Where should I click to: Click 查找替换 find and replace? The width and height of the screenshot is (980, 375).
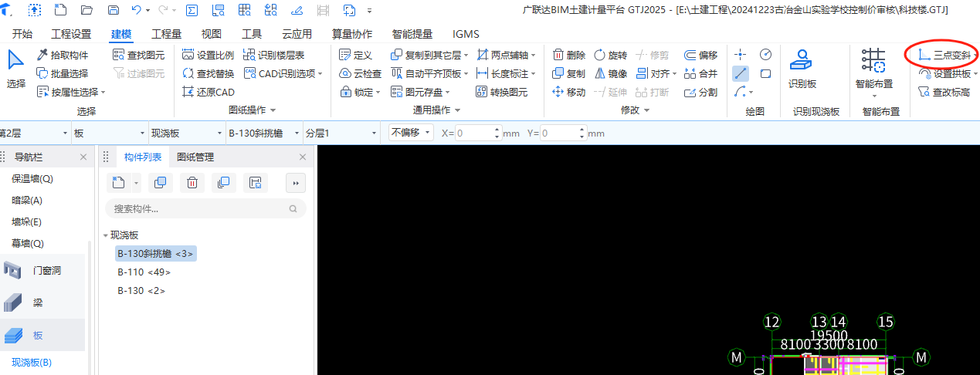208,73
